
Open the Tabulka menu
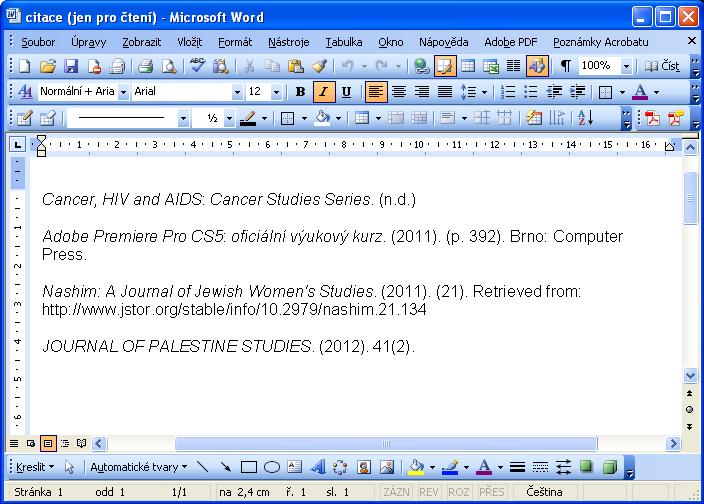click(343, 42)
